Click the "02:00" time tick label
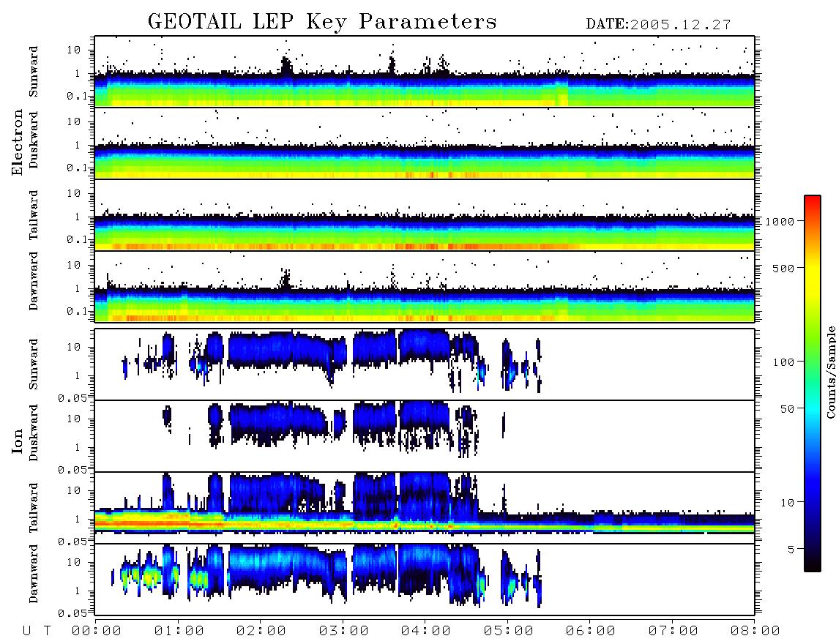Image resolution: width=836 pixels, height=644 pixels. pos(261,631)
